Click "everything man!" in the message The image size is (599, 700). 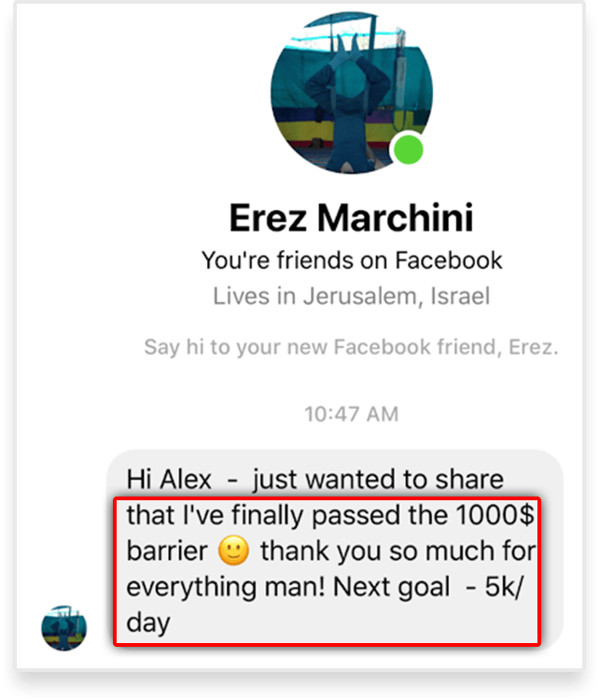tap(226, 587)
